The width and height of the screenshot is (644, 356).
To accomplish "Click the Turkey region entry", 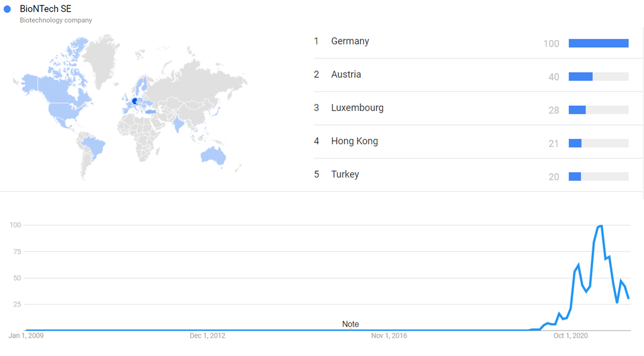I will pos(345,175).
